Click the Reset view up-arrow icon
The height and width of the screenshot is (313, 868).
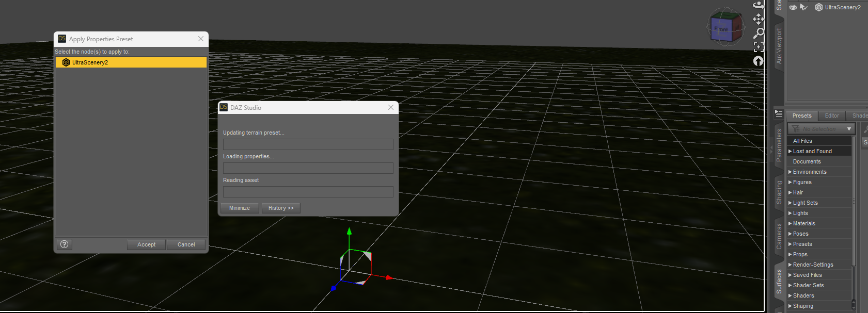(x=758, y=61)
